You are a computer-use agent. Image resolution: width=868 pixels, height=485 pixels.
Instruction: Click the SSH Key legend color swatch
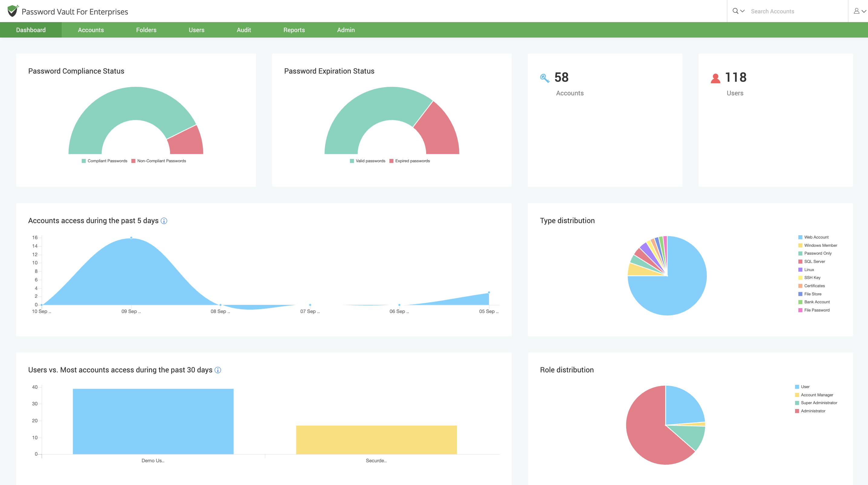pos(800,278)
